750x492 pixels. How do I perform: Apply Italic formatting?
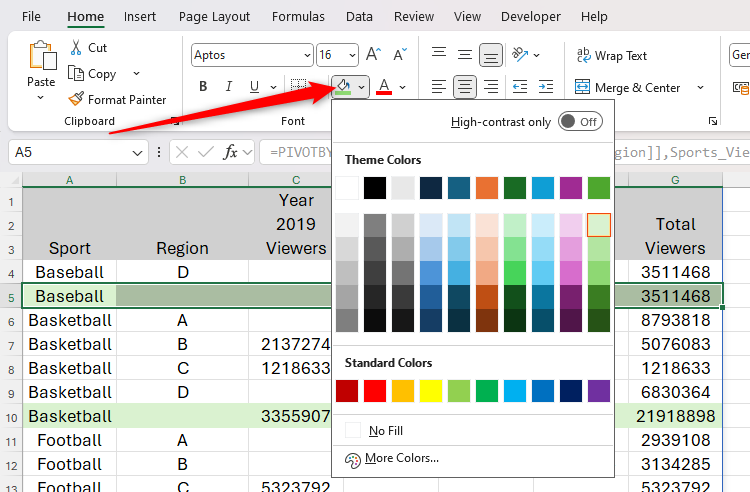229,87
